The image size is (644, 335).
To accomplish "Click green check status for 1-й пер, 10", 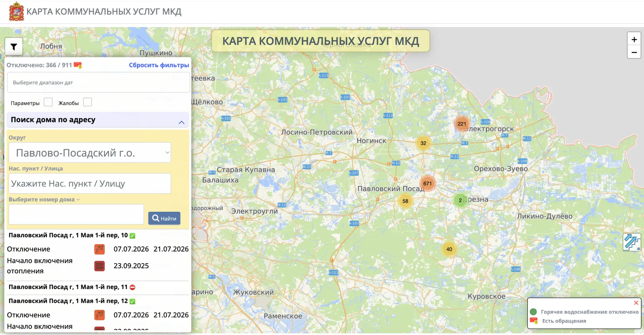I will 132,236.
